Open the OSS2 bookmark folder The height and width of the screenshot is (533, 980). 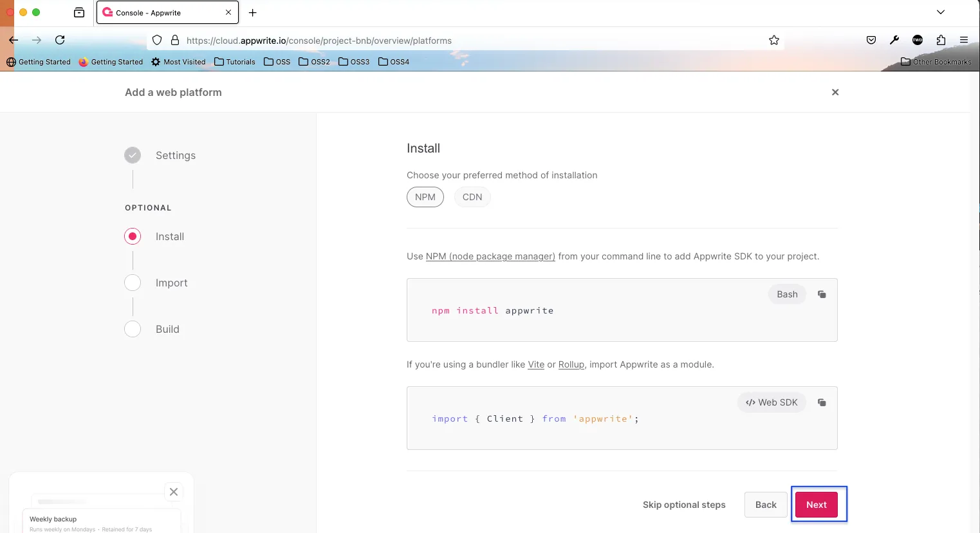tap(314, 62)
